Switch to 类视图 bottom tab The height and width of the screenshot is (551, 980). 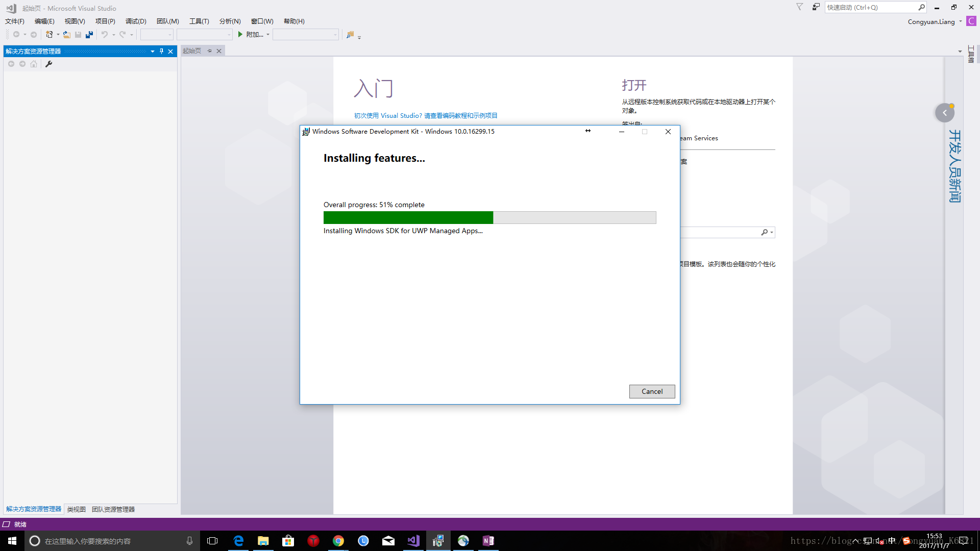tap(76, 509)
